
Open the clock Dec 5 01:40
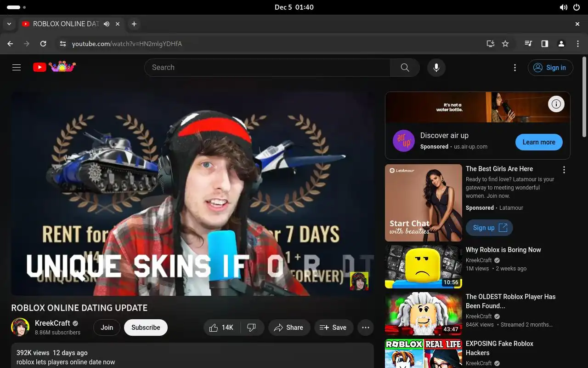coord(294,7)
